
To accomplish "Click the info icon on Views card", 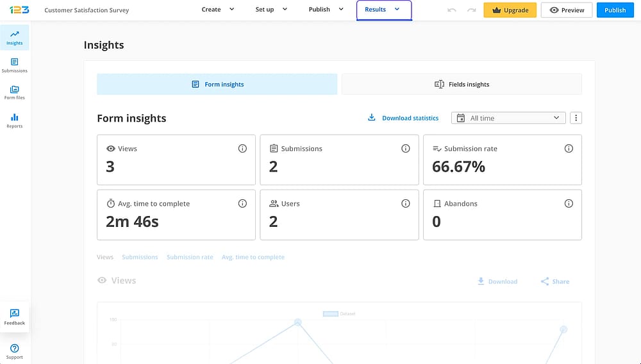I will point(242,148).
